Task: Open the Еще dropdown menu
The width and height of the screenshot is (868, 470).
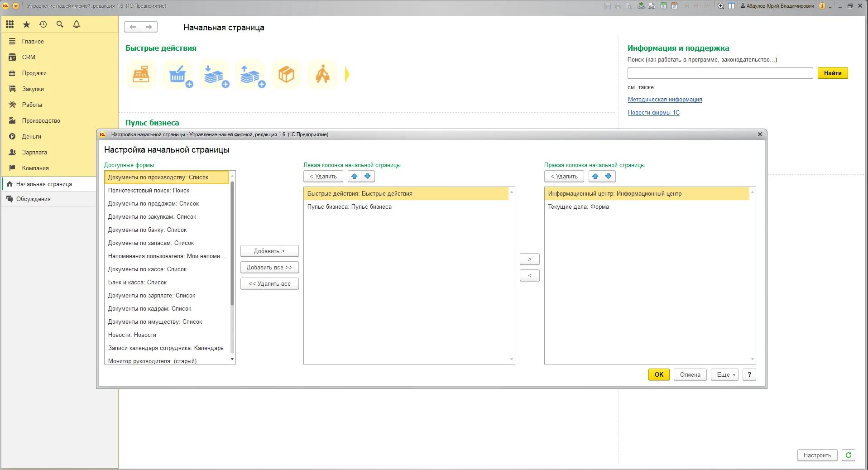Action: 725,374
